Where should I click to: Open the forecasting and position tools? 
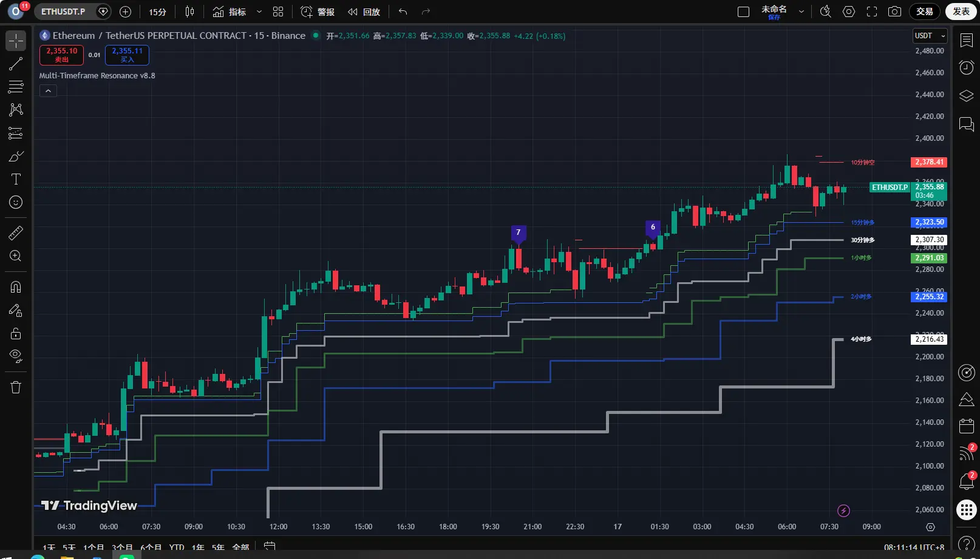tap(16, 133)
